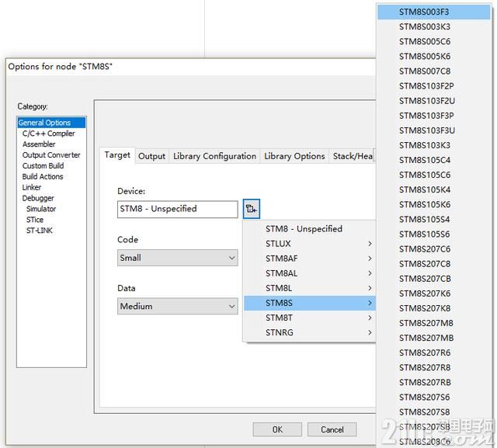Image resolution: width=497 pixels, height=448 pixels.
Task: Select Simulator under Debugger
Action: click(41, 209)
